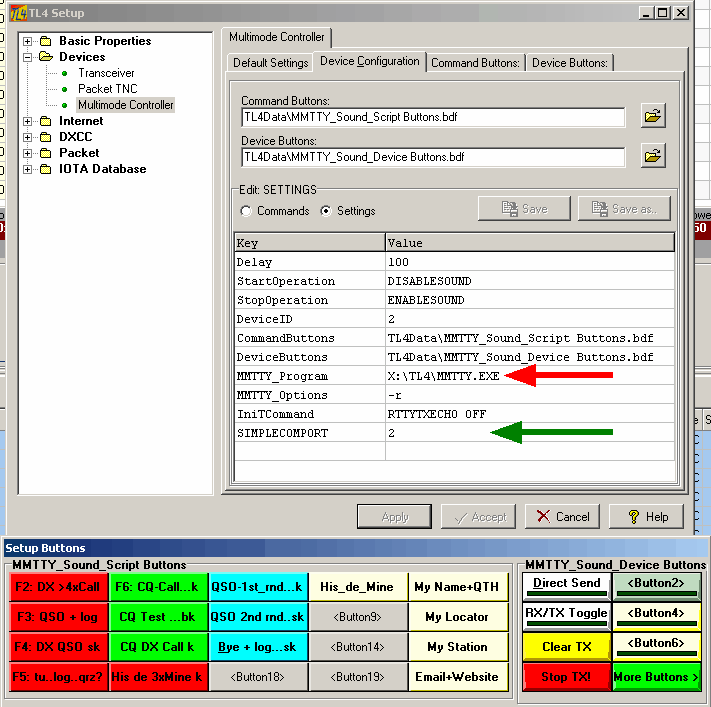Select Multimode Controller tree item
This screenshot has width=711, height=707.
[x=126, y=105]
